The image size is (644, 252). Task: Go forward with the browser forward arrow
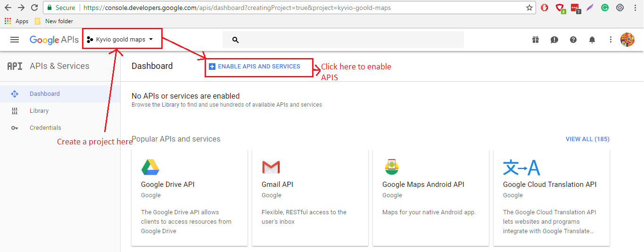21,8
